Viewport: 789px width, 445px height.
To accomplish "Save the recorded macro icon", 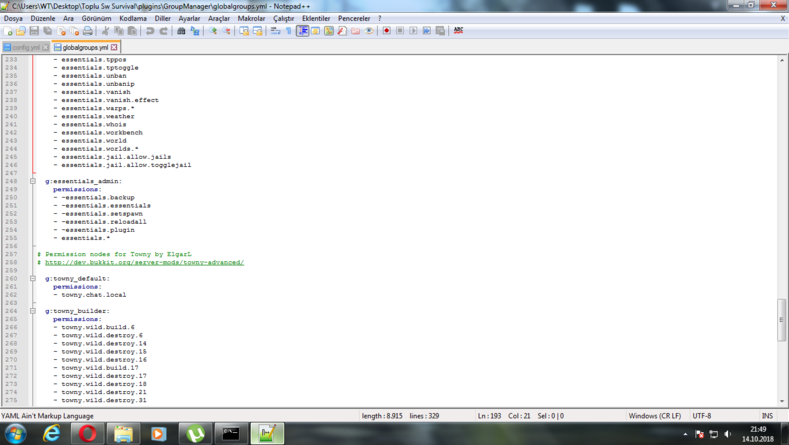I will (440, 31).
